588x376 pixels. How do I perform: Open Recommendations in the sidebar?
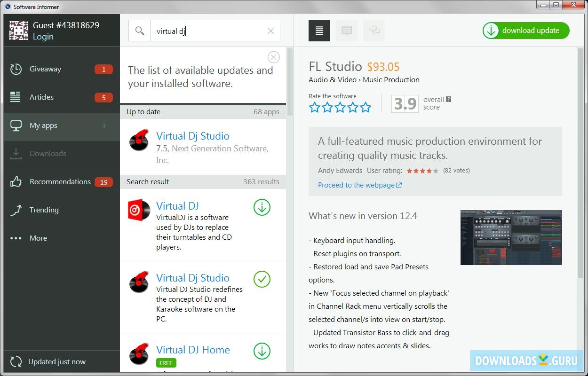coord(62,182)
